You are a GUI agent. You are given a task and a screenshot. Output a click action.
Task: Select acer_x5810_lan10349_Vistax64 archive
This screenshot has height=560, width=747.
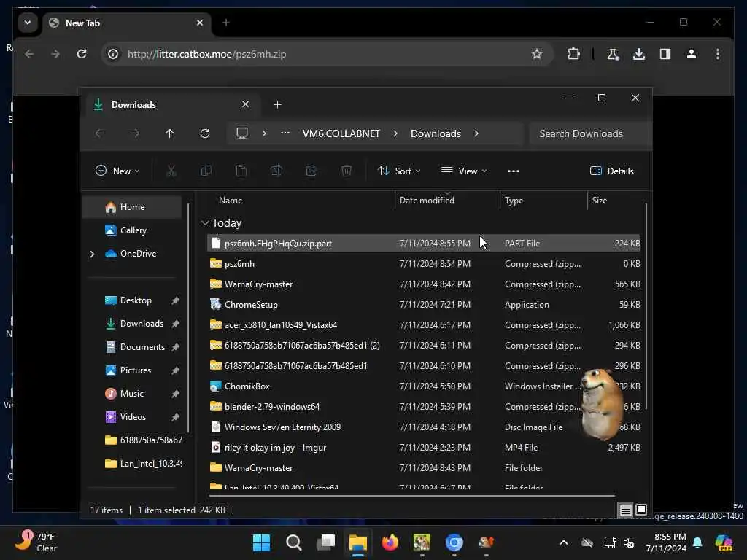424,325
